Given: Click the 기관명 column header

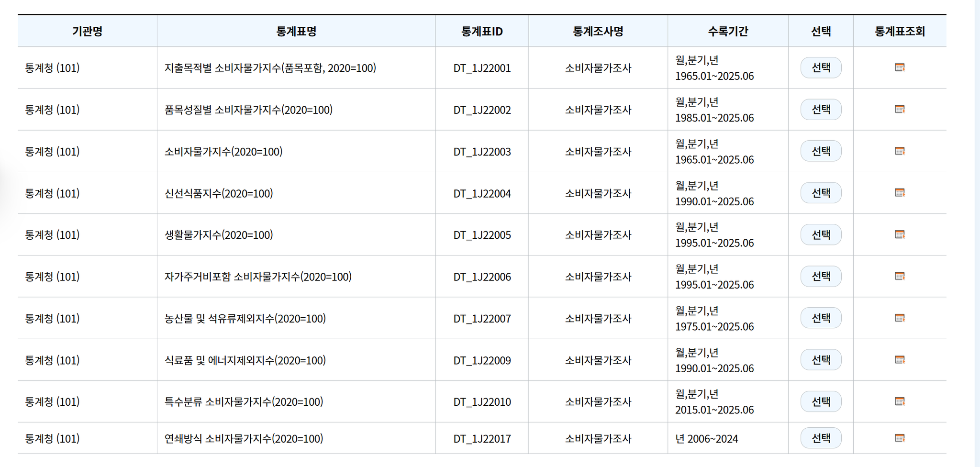Looking at the screenshot, I should pyautogui.click(x=88, y=31).
